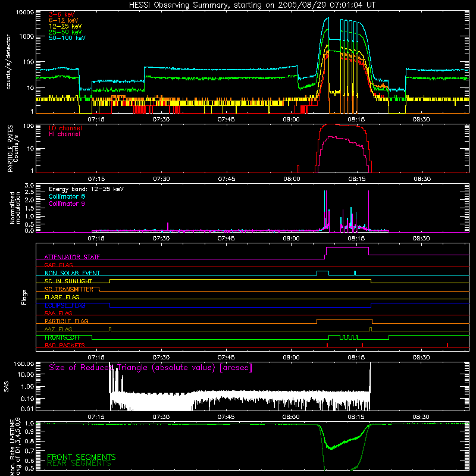Image resolution: width=476 pixels, height=476 pixels.
Task: Click the SAA_FLAG label
Action: click(x=58, y=313)
